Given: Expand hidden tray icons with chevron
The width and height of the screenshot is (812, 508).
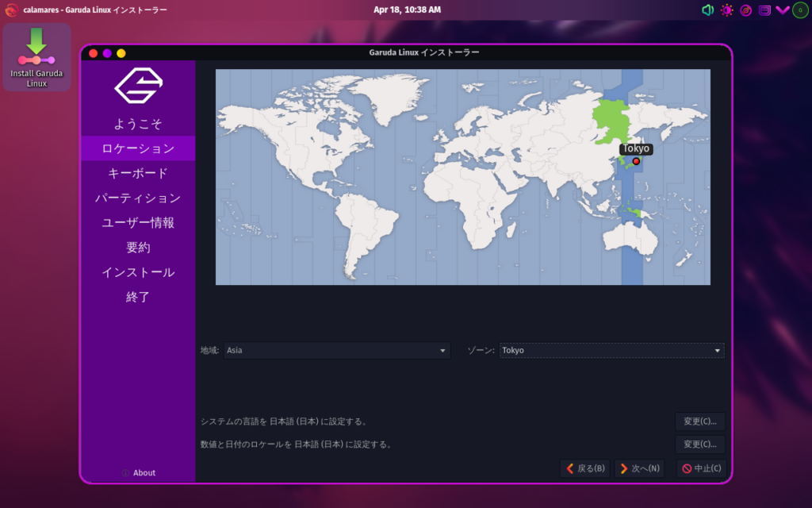Looking at the screenshot, I should 782,10.
